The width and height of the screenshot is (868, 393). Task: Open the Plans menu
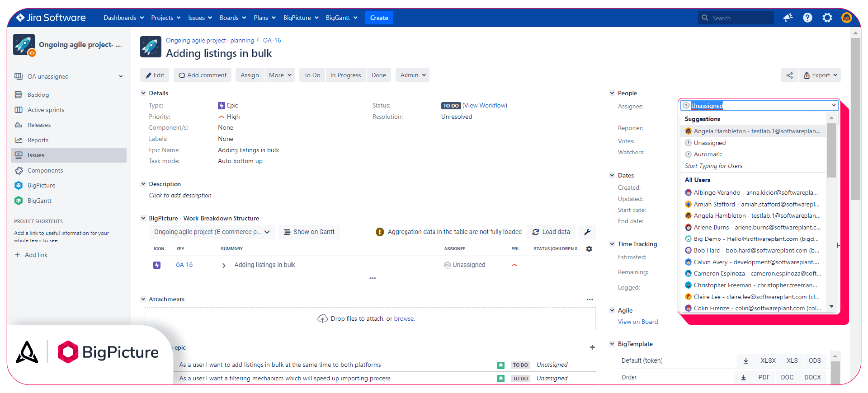coord(264,18)
